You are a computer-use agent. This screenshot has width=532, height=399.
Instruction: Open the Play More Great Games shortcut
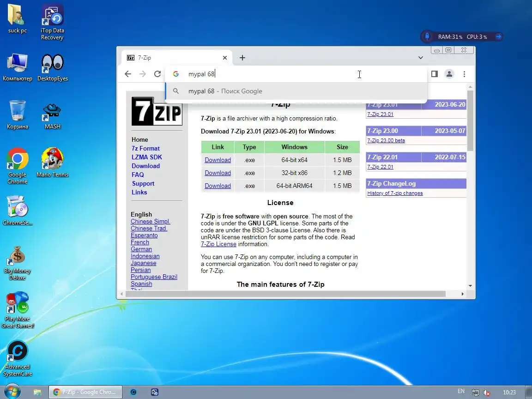17,310
